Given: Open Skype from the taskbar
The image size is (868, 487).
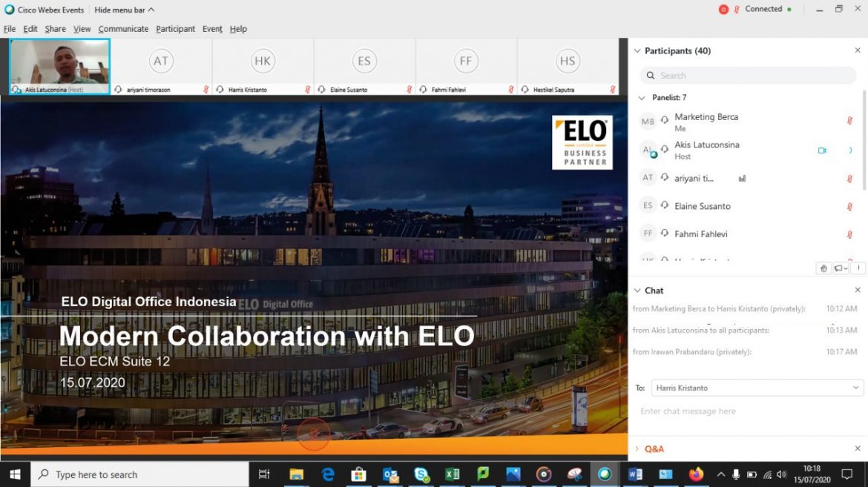Looking at the screenshot, I should (x=422, y=474).
